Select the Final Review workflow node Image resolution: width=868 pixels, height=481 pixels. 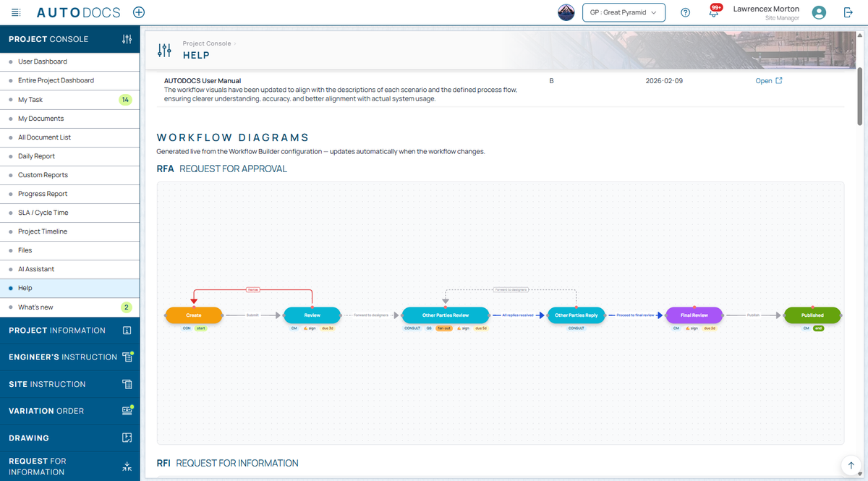(x=694, y=315)
